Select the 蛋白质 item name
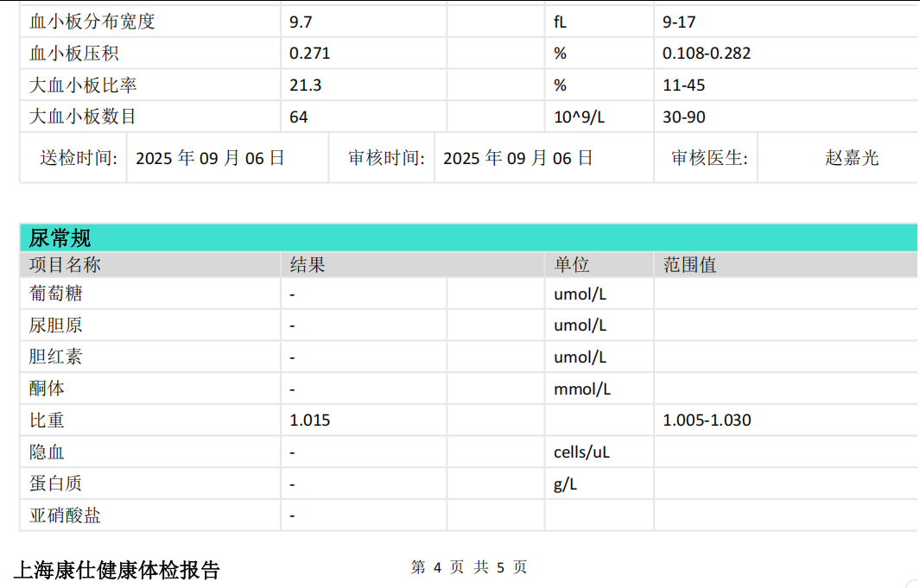 tap(56, 484)
